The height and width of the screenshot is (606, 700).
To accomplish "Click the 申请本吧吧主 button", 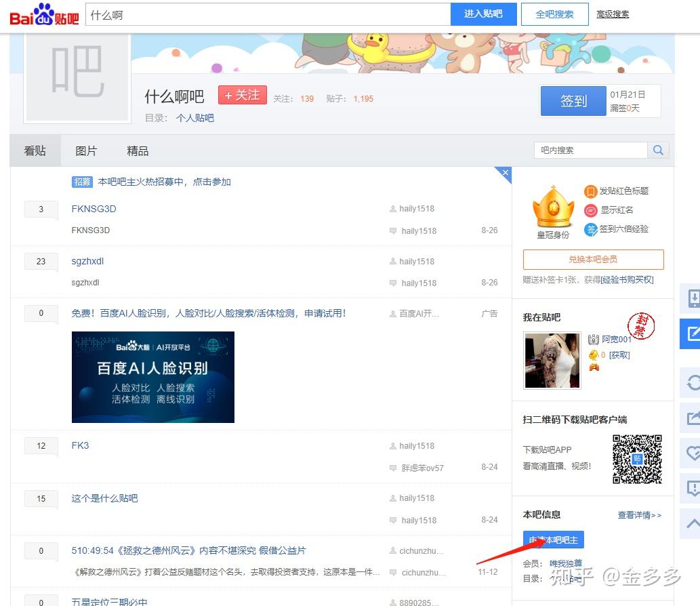I will (554, 540).
